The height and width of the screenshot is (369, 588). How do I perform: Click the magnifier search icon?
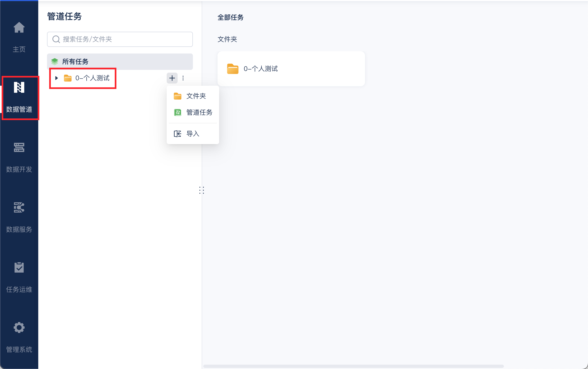coord(56,39)
